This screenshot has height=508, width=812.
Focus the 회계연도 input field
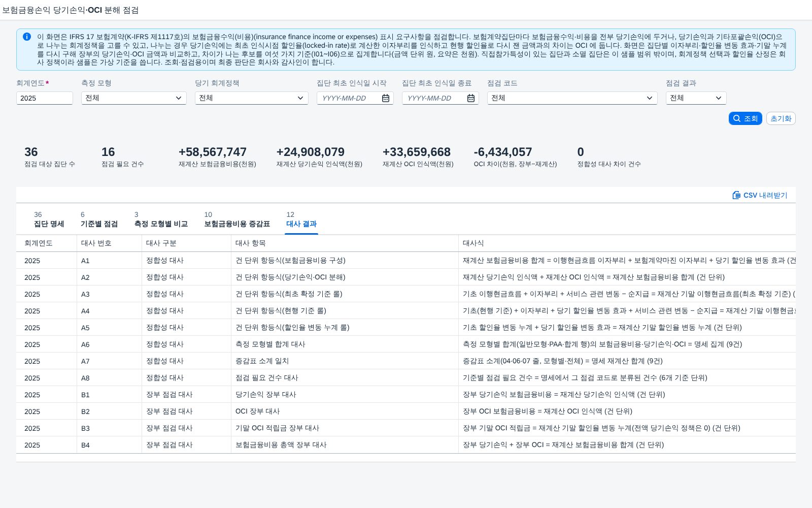(45, 98)
